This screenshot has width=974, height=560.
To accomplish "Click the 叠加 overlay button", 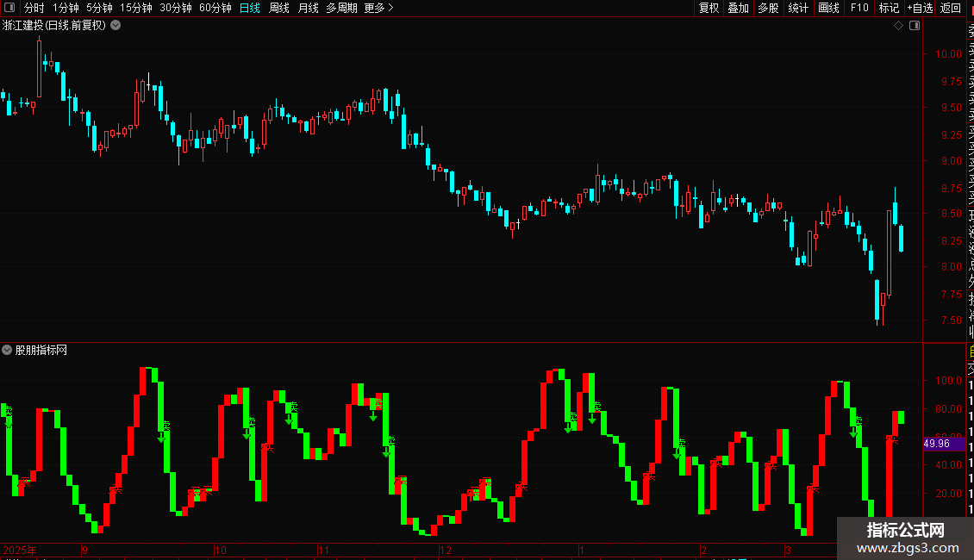I will click(x=739, y=8).
